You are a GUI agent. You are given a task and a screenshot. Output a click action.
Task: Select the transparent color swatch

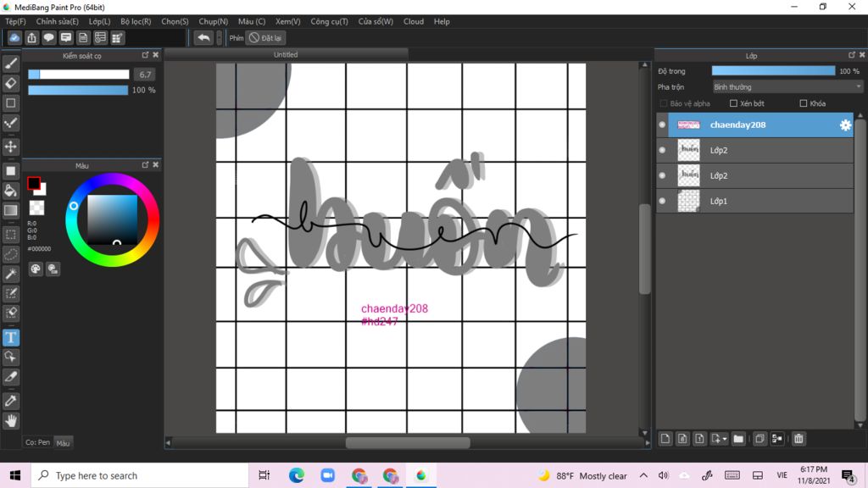pos(37,208)
